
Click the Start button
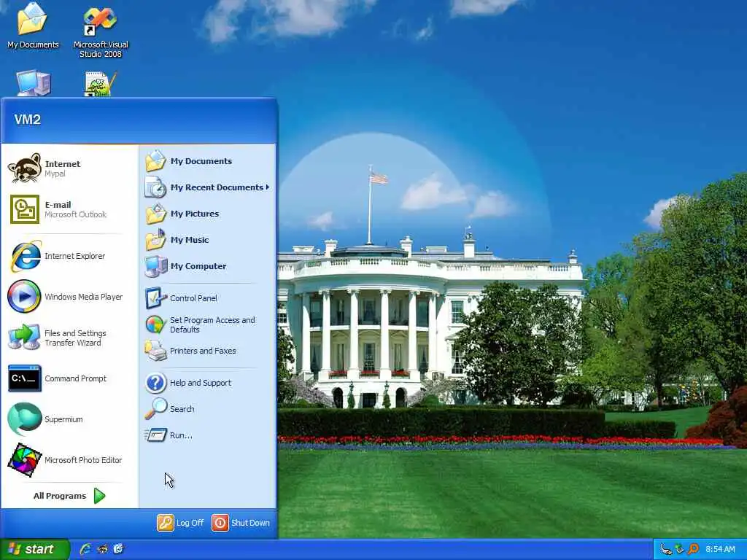point(34,549)
